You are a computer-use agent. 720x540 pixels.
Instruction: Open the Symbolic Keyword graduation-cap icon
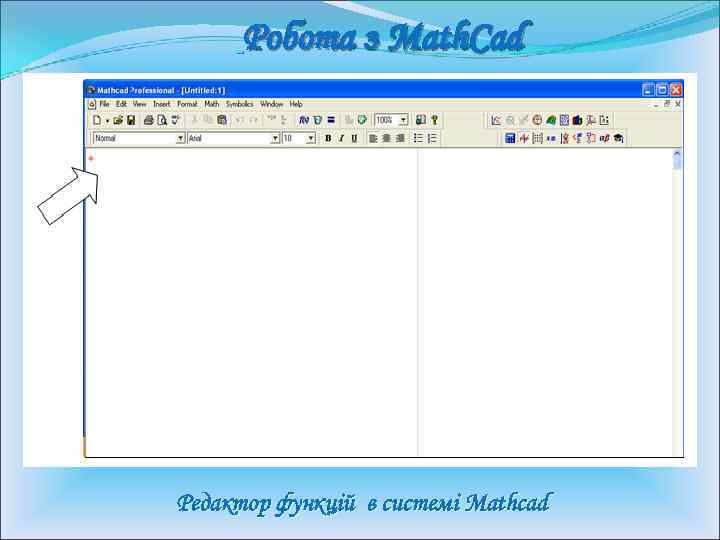(x=618, y=138)
